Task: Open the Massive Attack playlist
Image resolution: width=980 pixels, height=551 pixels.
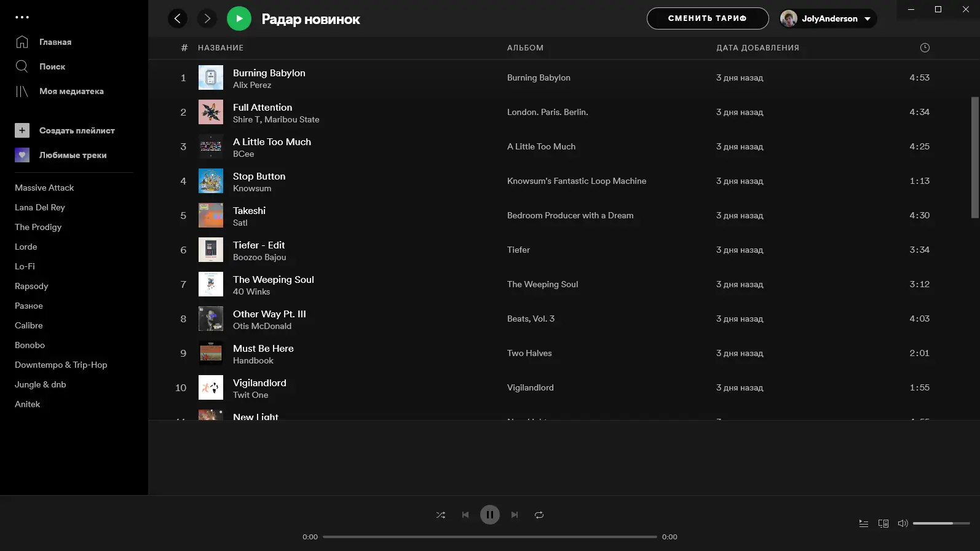Action: (x=44, y=188)
